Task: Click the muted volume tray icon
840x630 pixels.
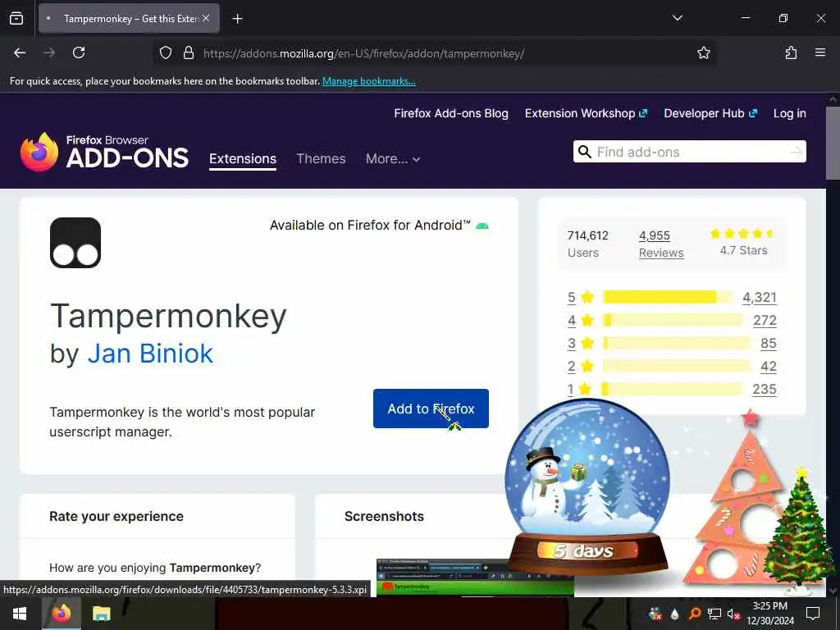Action: (734, 614)
